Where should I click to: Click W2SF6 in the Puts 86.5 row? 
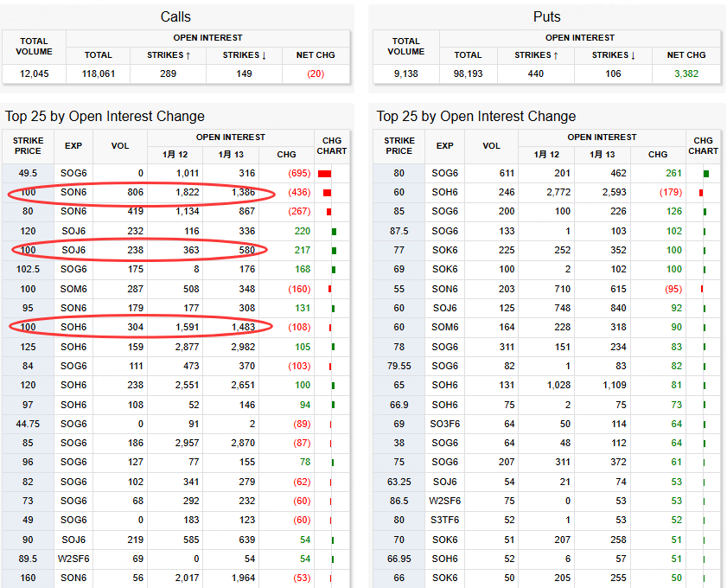444,501
